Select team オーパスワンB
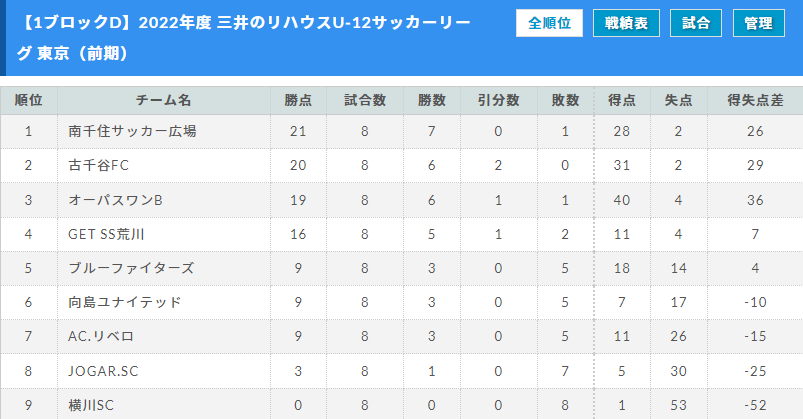 pyautogui.click(x=115, y=200)
